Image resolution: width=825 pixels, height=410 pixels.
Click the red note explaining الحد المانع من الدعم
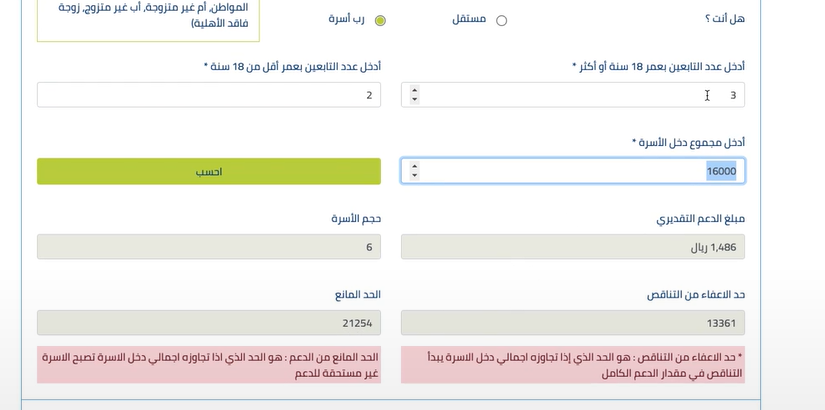(x=209, y=365)
